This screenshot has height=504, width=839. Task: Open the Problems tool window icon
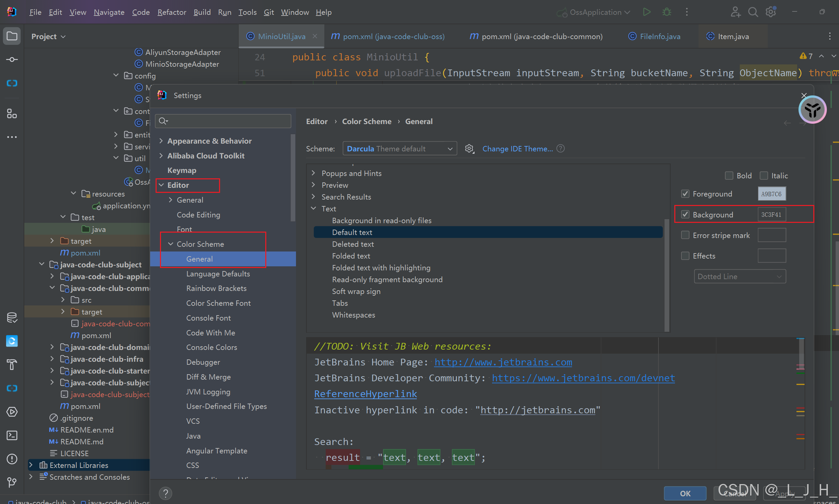[12, 459]
